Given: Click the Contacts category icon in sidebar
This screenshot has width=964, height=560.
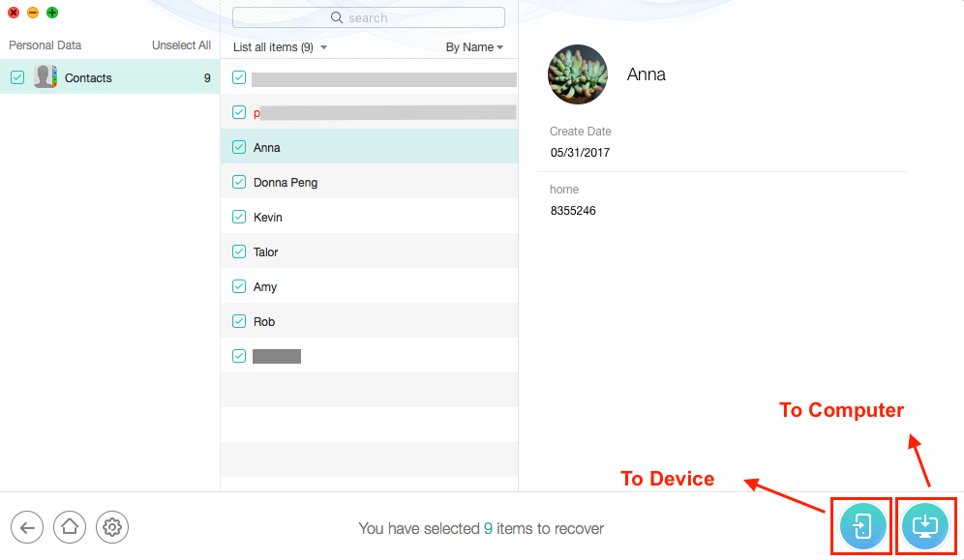Looking at the screenshot, I should [x=45, y=76].
